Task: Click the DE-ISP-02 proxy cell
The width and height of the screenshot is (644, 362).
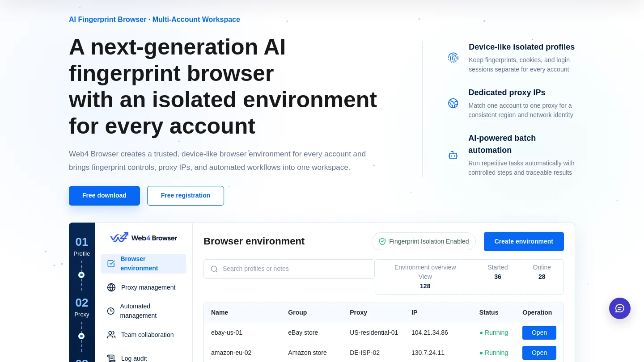Action: pyautogui.click(x=364, y=353)
